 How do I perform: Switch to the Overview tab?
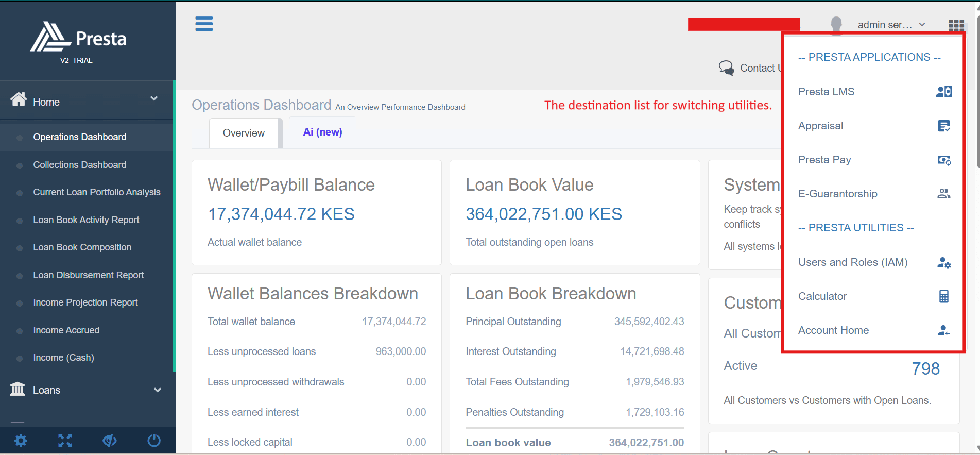244,133
